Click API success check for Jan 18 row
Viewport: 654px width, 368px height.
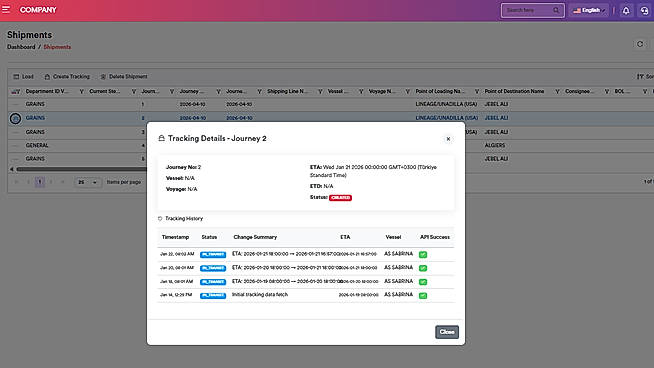click(423, 282)
